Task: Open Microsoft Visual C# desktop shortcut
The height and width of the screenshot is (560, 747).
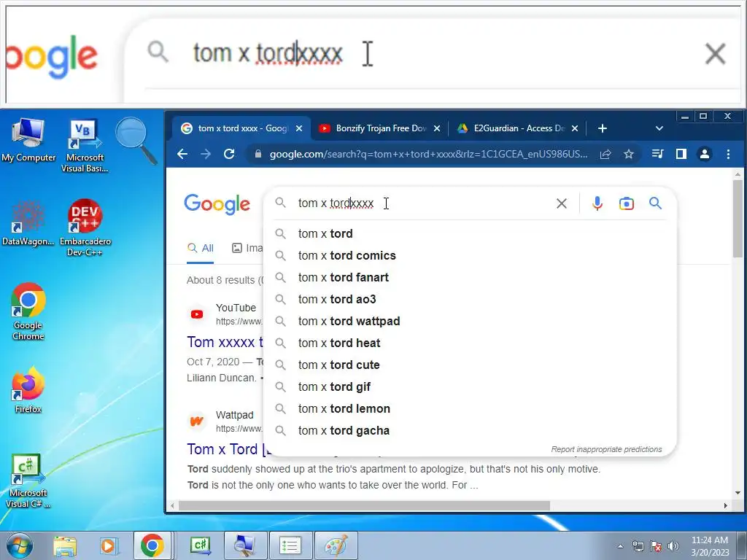Action: [x=28, y=481]
